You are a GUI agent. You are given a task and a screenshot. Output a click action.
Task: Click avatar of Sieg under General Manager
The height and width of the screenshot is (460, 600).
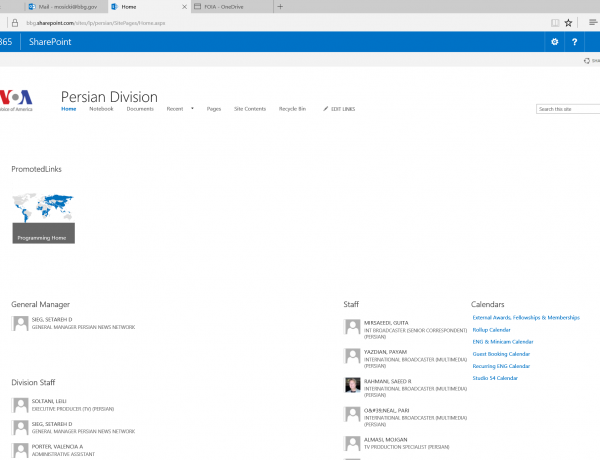(20, 323)
